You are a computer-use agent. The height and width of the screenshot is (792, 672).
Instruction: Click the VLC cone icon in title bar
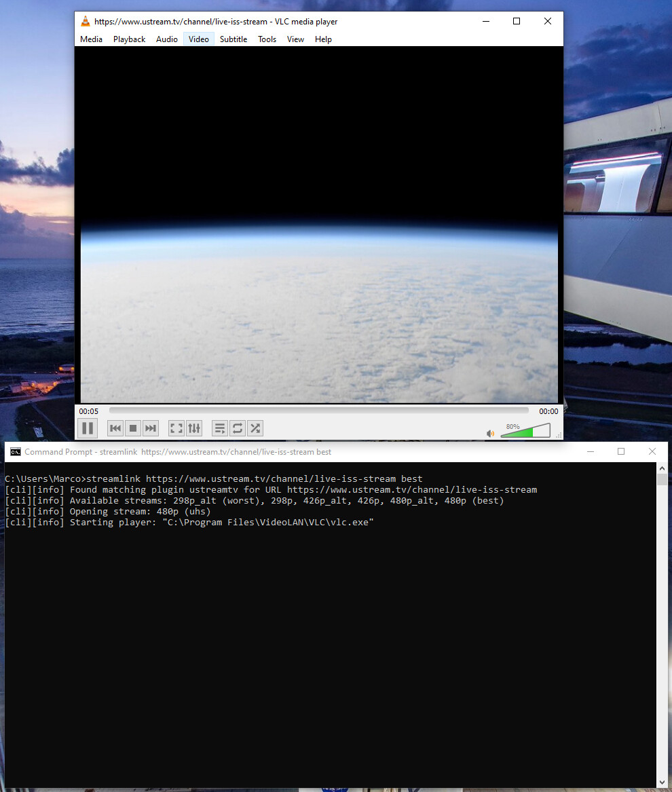click(86, 21)
